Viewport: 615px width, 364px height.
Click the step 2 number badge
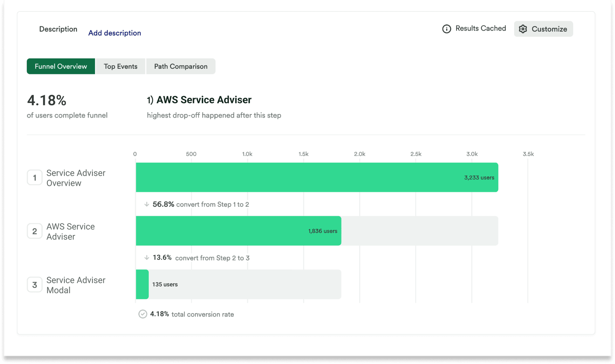[x=35, y=231]
